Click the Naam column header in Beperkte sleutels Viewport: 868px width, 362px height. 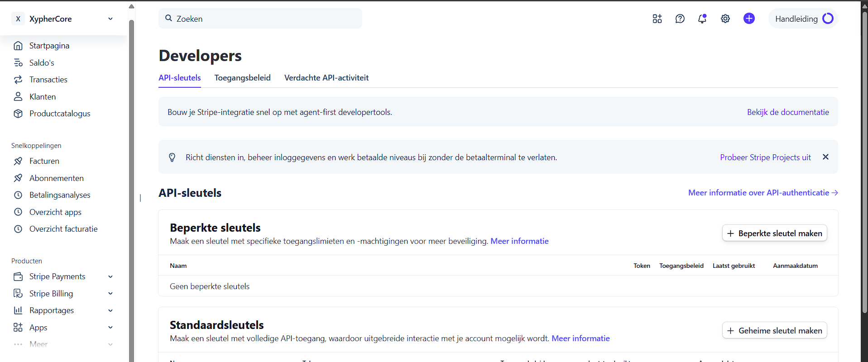[178, 266]
